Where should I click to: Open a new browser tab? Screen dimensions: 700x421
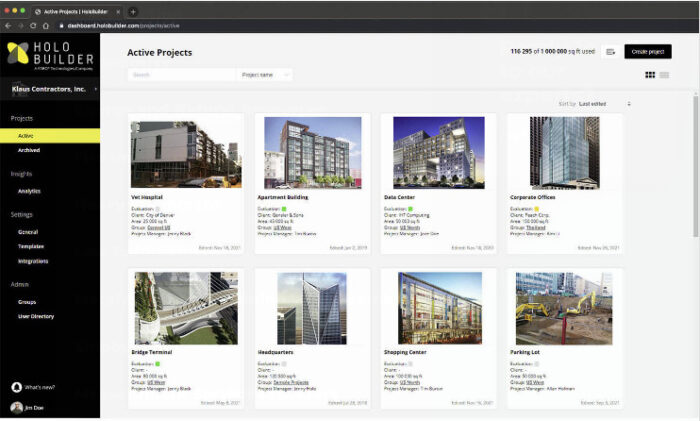133,10
